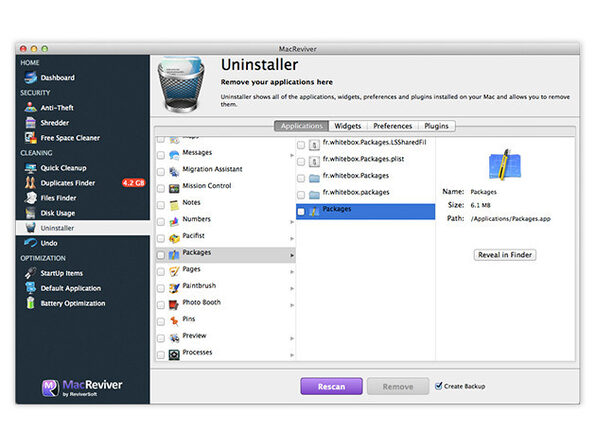Open the Dashboard icon in sidebar
Image resolution: width=596 pixels, height=447 pixels.
[x=30, y=78]
